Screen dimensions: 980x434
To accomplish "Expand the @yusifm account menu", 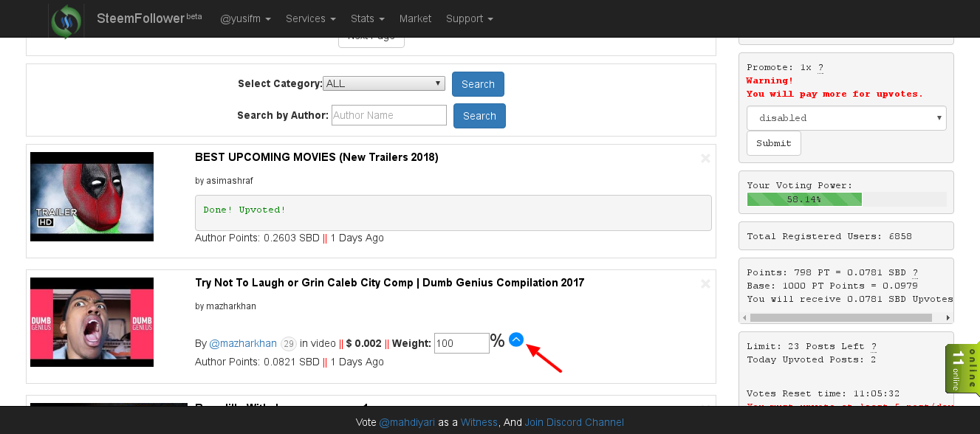I will tap(245, 18).
